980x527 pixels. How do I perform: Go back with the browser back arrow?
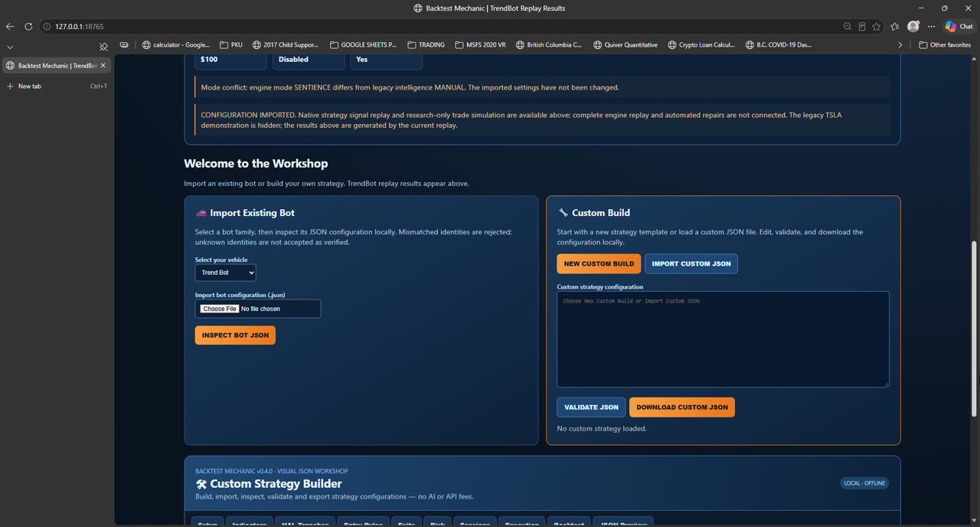pyautogui.click(x=10, y=26)
